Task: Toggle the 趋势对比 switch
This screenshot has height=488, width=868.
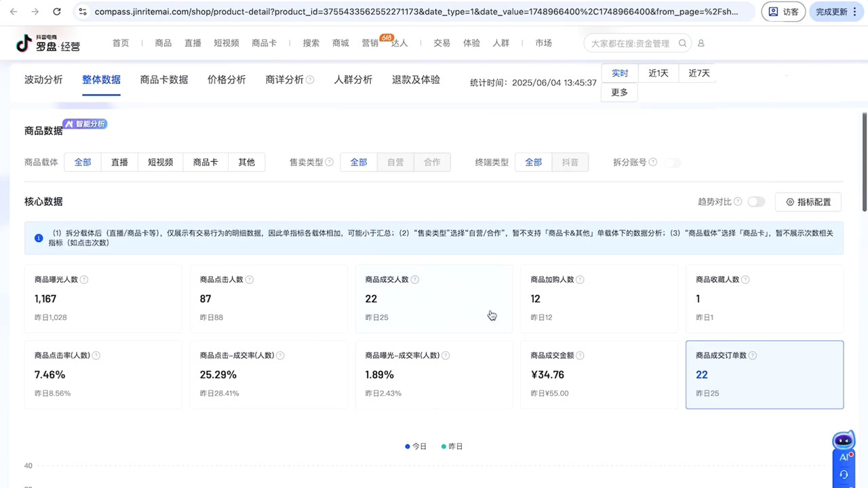Action: tap(756, 202)
